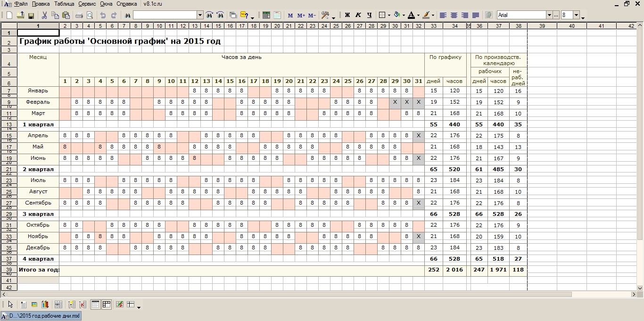Redo the last undone action
The image size is (644, 321).
click(x=114, y=15)
